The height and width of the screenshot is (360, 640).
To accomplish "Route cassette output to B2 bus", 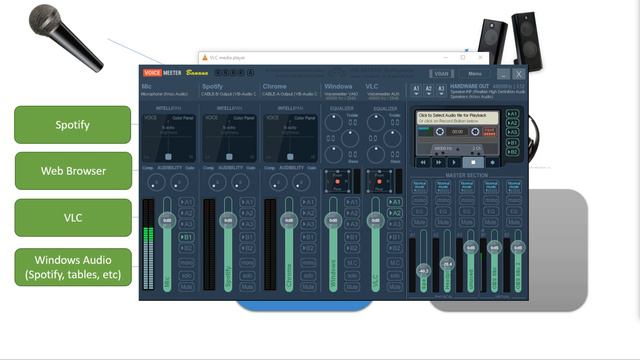I will [x=512, y=152].
